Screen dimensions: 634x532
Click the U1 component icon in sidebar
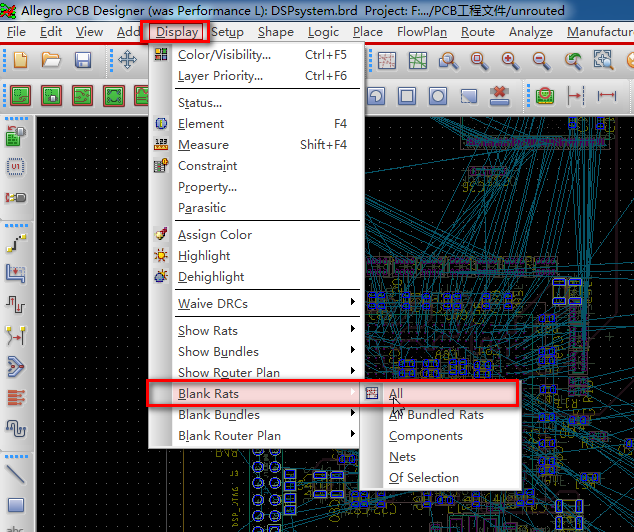(x=15, y=167)
